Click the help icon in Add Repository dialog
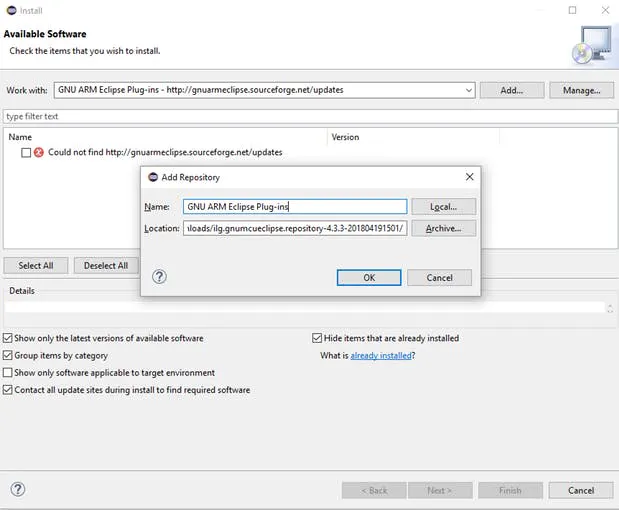The width and height of the screenshot is (619, 510). pyautogui.click(x=159, y=277)
